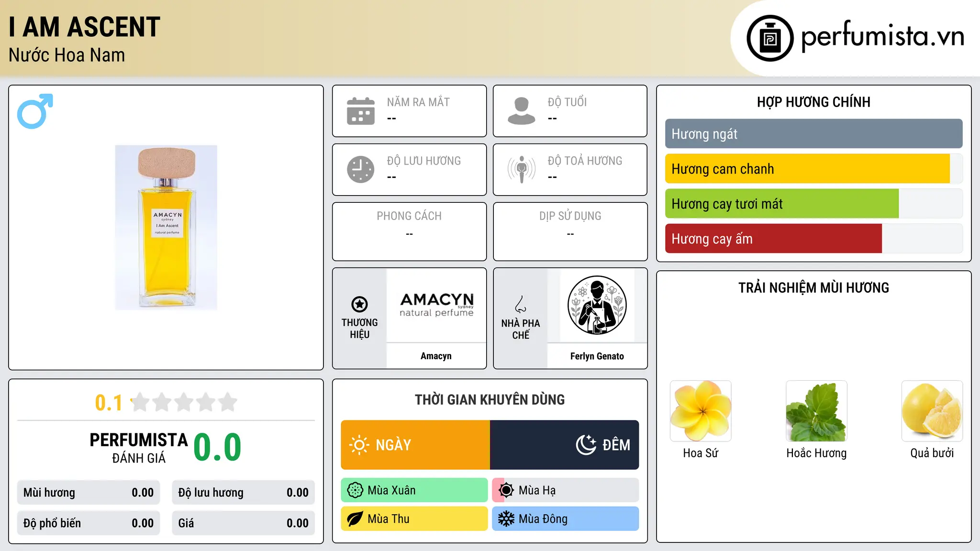980x551 pixels.
Task: Click the leaf icon for Mùa Thu
Action: pos(355,519)
